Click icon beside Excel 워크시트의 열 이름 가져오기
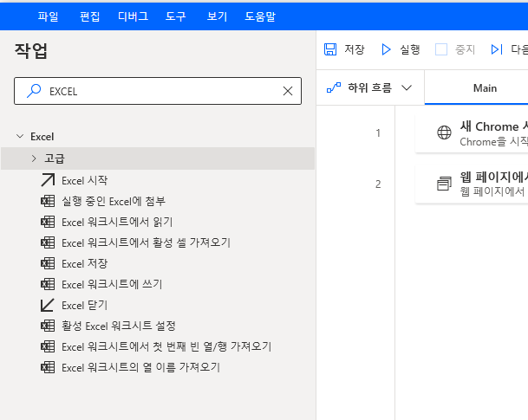The image size is (528, 420). (48, 367)
